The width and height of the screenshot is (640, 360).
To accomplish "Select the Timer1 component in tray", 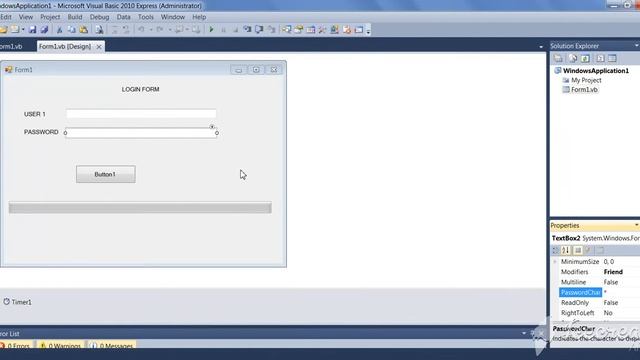I will pyautogui.click(x=18, y=302).
